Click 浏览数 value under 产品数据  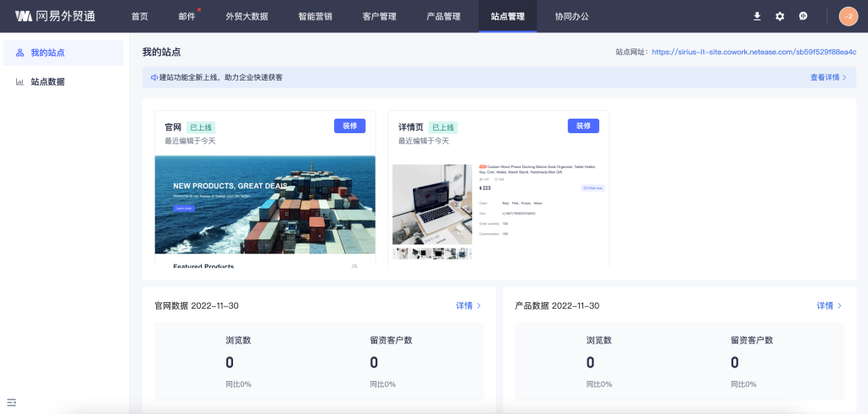coord(591,363)
